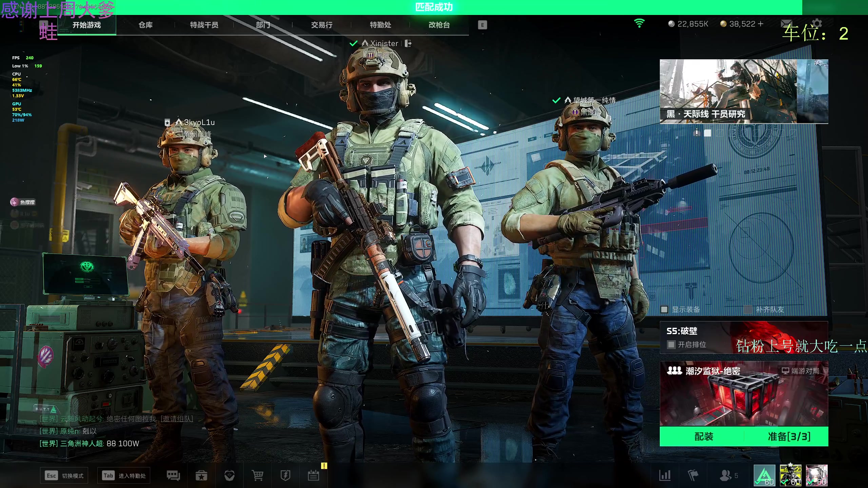868x488 pixels.
Task: Open the lightning shield icon
Action: coord(285,475)
